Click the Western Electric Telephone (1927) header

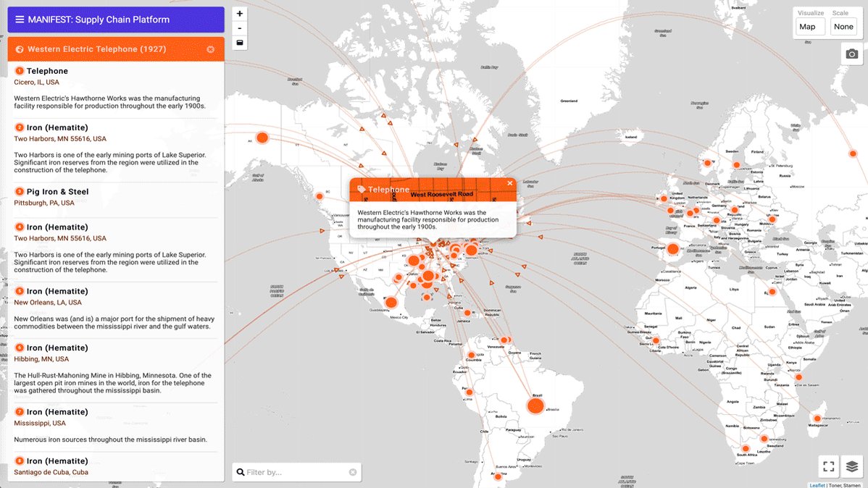tap(97, 49)
